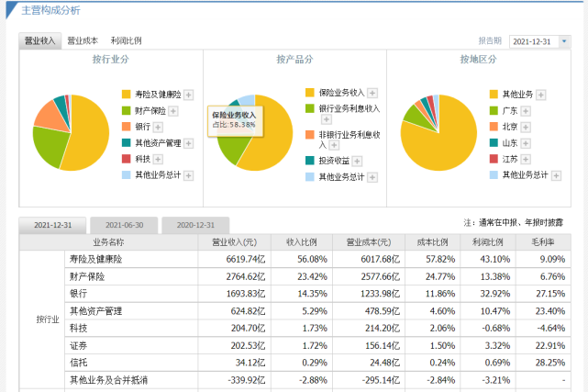588x392 pixels.
Task: Expand plus beside 其他业务总计 in region chart
Action: coord(557,175)
